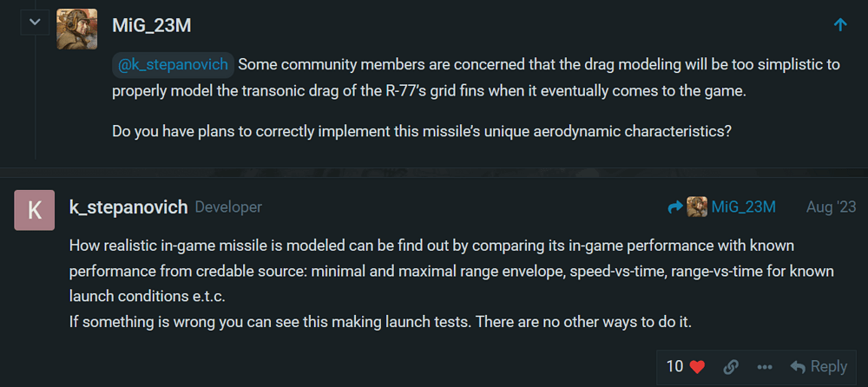Click the Reply button
Viewport: 868px width, 387px height.
(819, 366)
